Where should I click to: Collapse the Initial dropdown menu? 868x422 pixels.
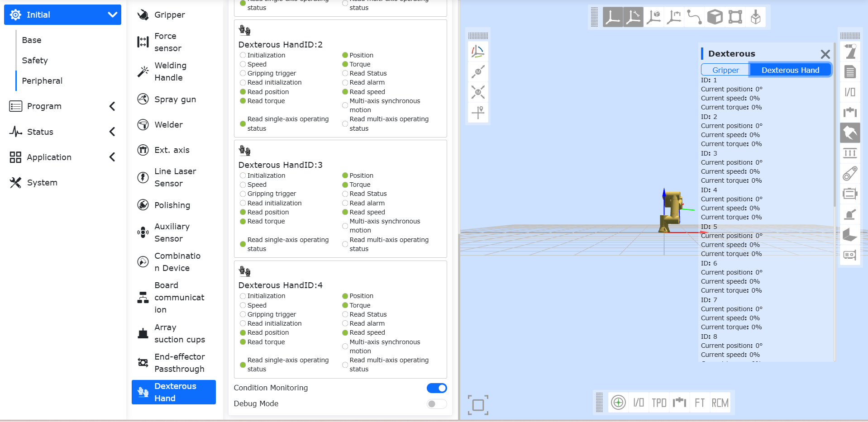(x=62, y=15)
